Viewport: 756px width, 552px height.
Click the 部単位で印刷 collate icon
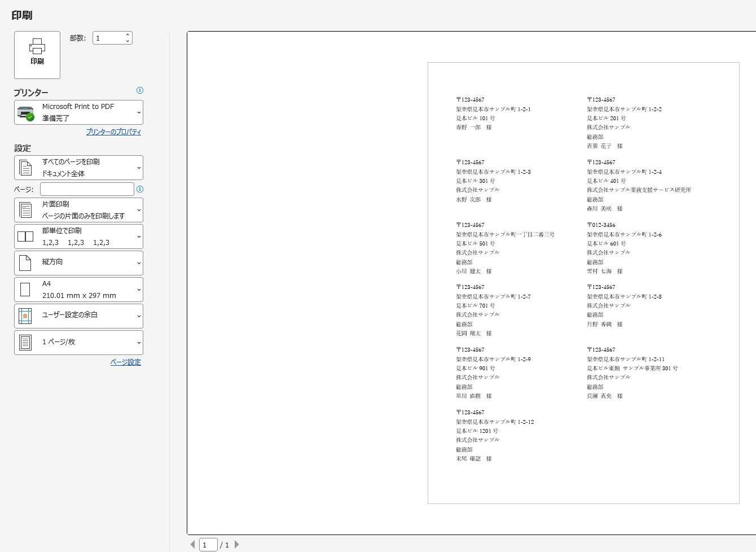click(25, 236)
